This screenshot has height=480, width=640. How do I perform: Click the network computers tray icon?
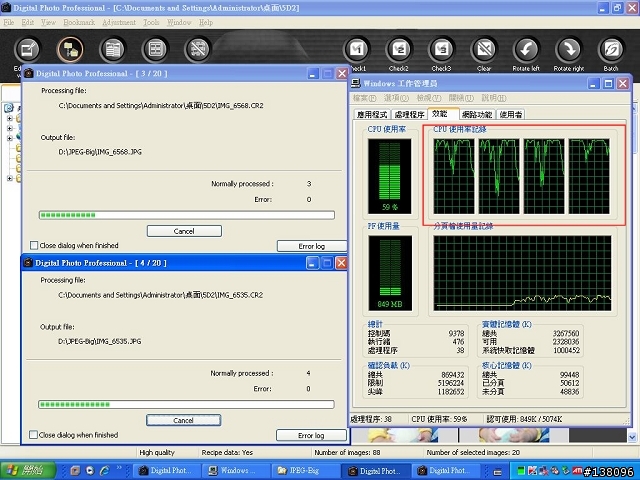click(544, 471)
